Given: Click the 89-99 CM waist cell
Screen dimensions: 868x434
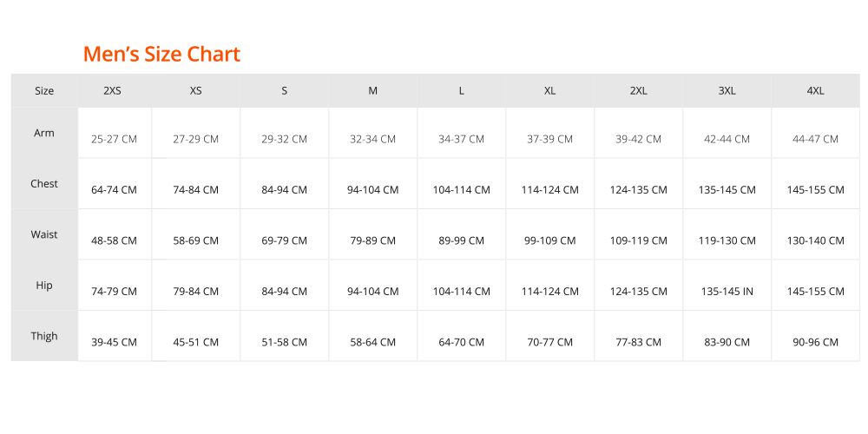Looking at the screenshot, I should (461, 240).
